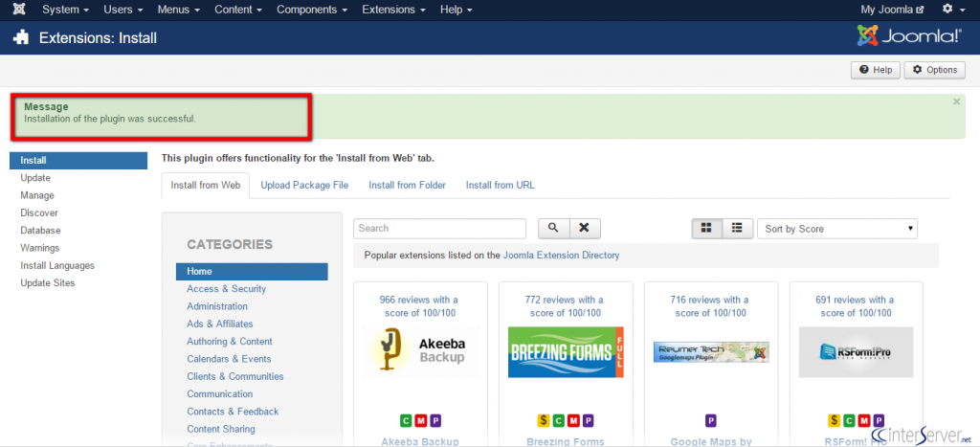Click the 772 reviews score text
Viewport: 980px width, 447px height.
pyautogui.click(x=565, y=306)
